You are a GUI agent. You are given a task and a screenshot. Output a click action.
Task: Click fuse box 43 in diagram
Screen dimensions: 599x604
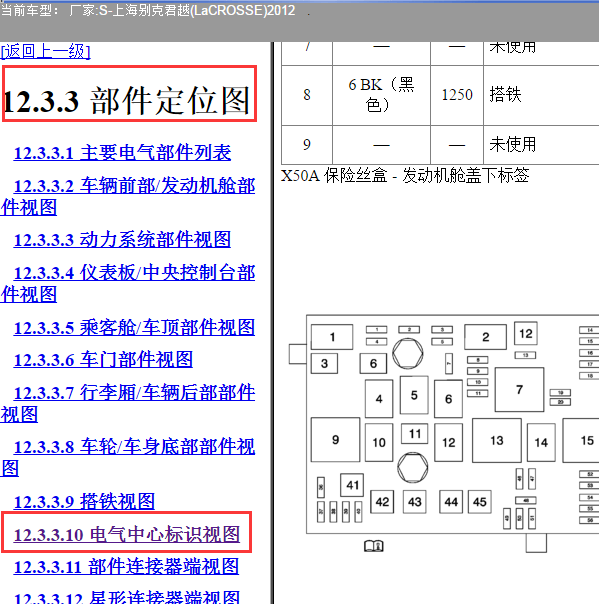[414, 502]
